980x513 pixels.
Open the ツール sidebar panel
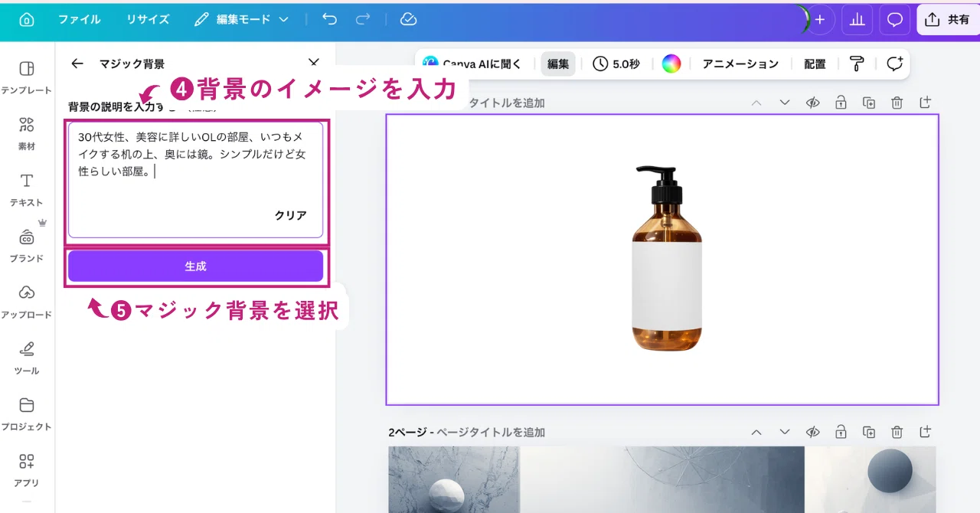point(27,358)
